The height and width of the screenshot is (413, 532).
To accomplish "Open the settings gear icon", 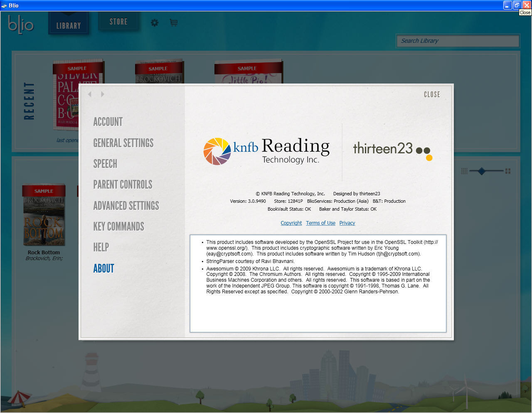I will point(155,23).
